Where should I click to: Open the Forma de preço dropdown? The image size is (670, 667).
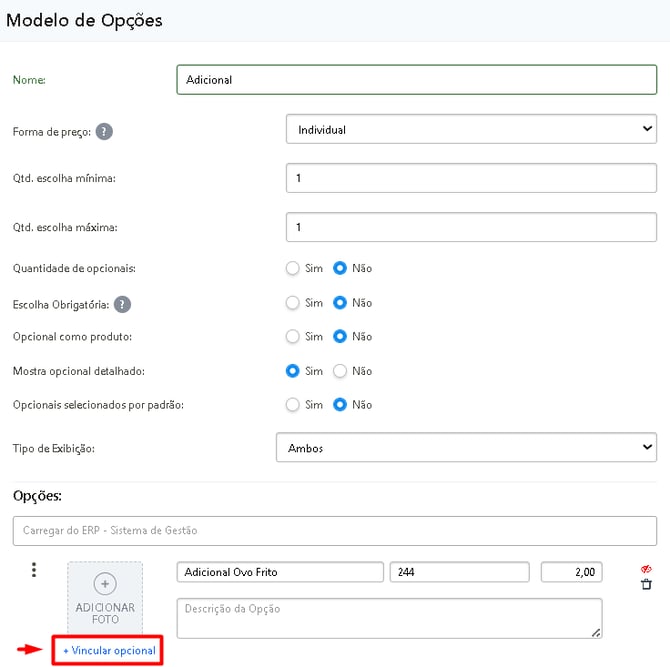[x=471, y=130]
